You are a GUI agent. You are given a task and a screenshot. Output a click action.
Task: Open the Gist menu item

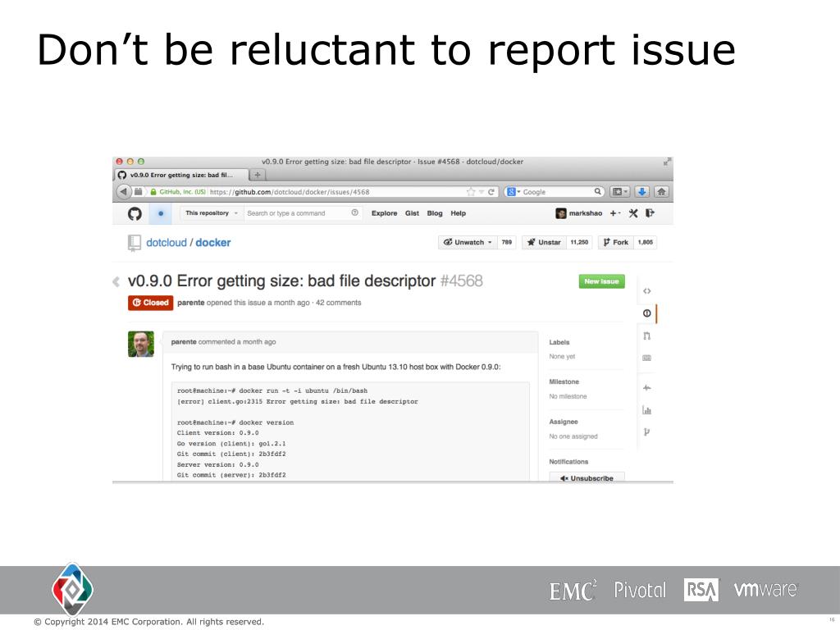point(412,213)
